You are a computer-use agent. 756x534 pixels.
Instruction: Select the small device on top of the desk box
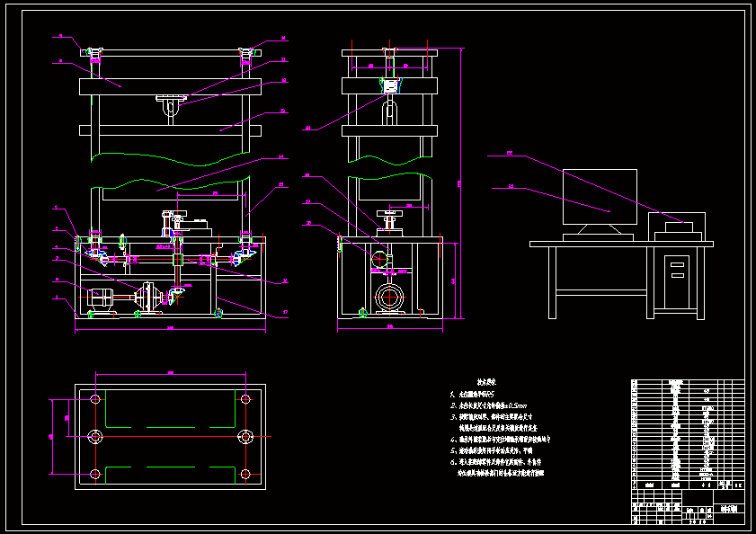tap(679, 227)
